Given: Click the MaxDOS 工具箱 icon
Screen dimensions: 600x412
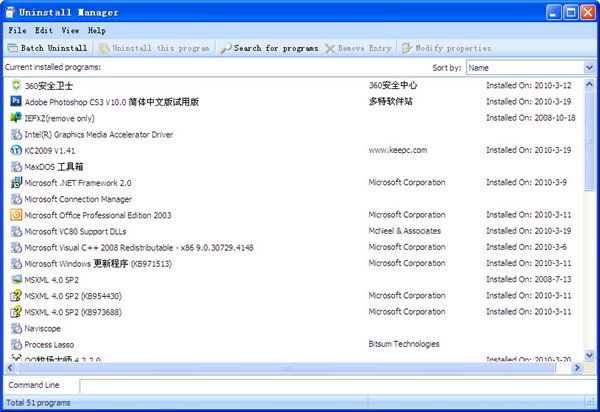Looking at the screenshot, I should 16,166.
